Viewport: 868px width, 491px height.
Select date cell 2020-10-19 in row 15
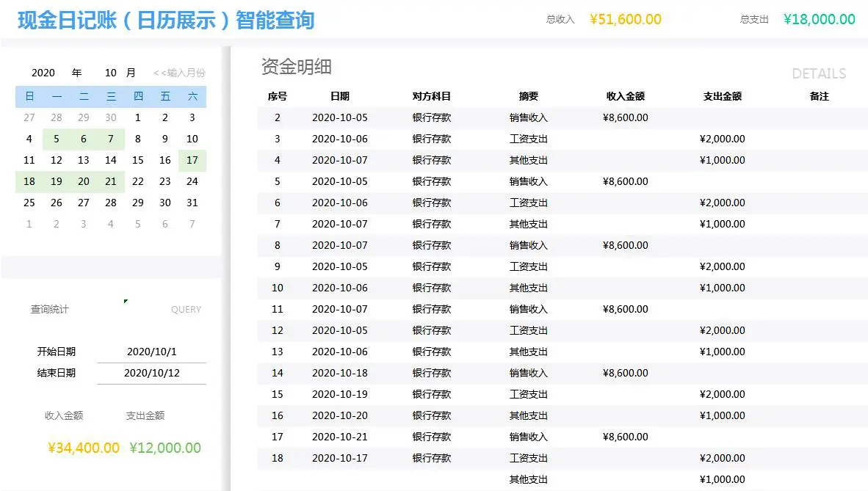pyautogui.click(x=340, y=394)
